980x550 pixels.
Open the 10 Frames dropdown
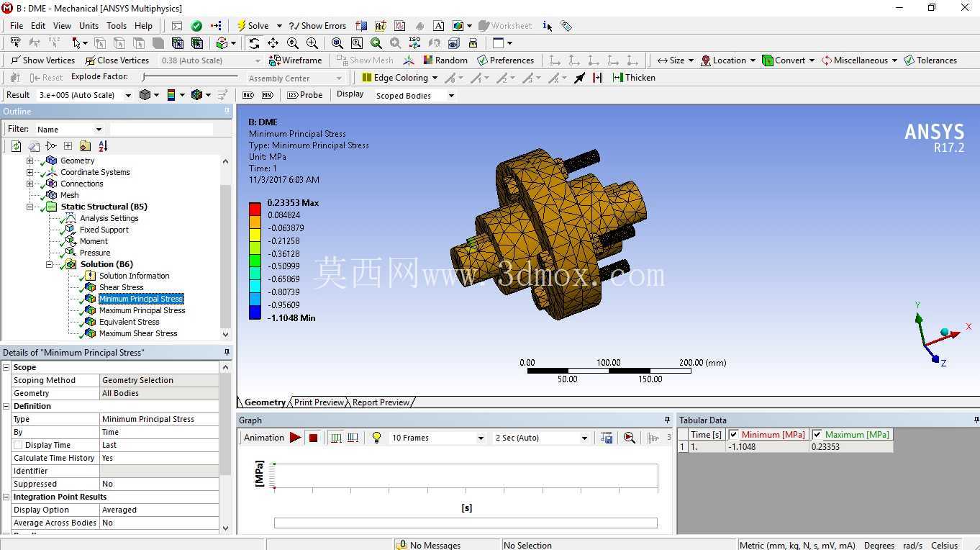pyautogui.click(x=481, y=438)
